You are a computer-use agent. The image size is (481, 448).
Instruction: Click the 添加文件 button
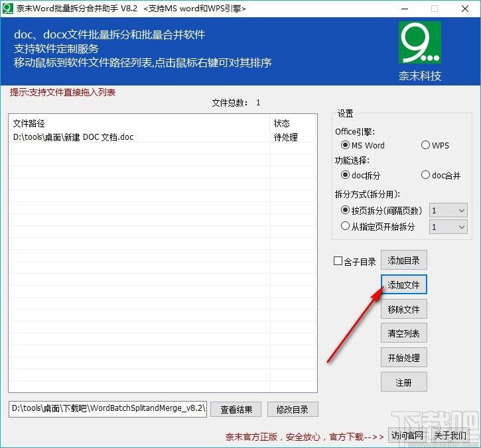click(x=403, y=285)
